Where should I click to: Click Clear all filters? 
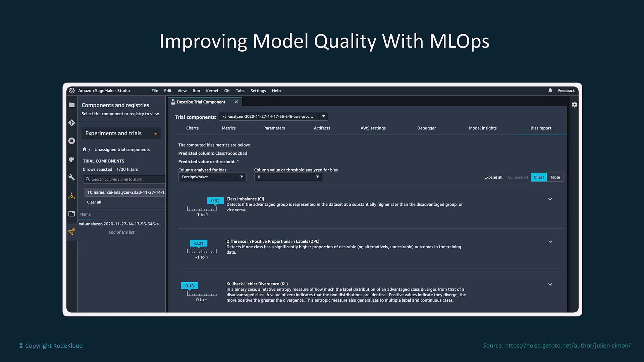[x=94, y=202]
